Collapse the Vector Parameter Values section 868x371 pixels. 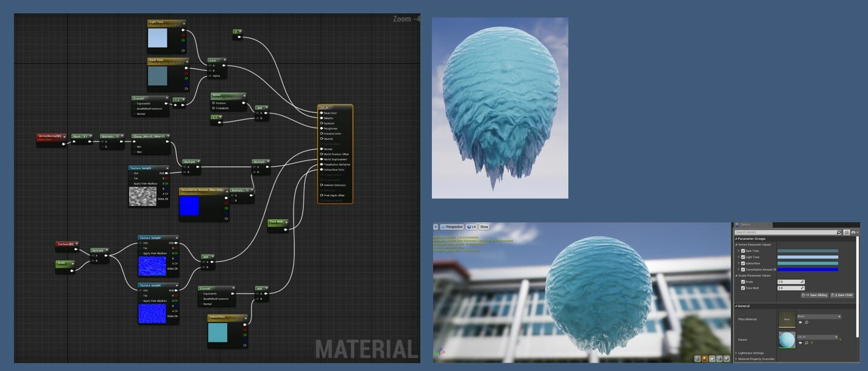tap(736, 244)
